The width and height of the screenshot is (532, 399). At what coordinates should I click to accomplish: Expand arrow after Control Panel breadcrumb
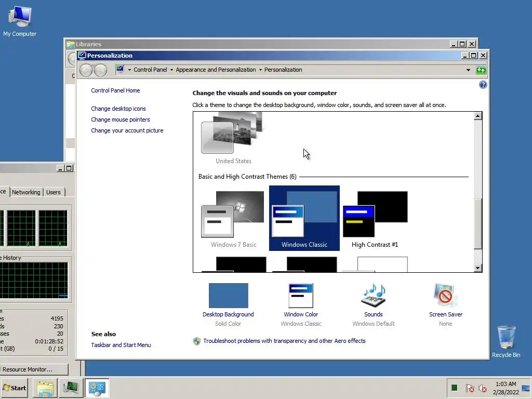pyautogui.click(x=171, y=70)
